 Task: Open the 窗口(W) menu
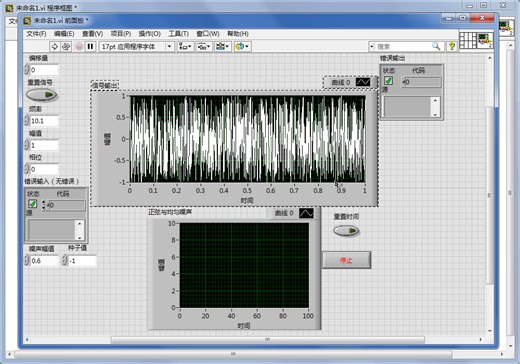coord(208,34)
